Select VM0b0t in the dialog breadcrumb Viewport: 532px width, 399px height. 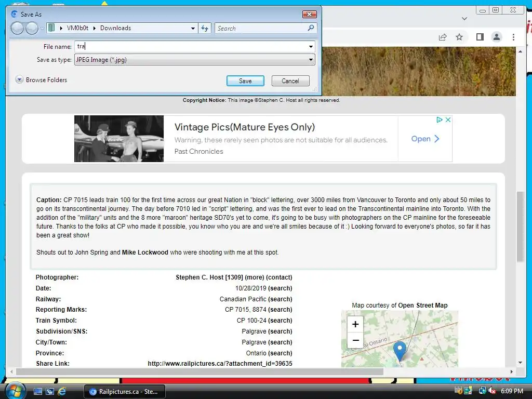coord(77,28)
